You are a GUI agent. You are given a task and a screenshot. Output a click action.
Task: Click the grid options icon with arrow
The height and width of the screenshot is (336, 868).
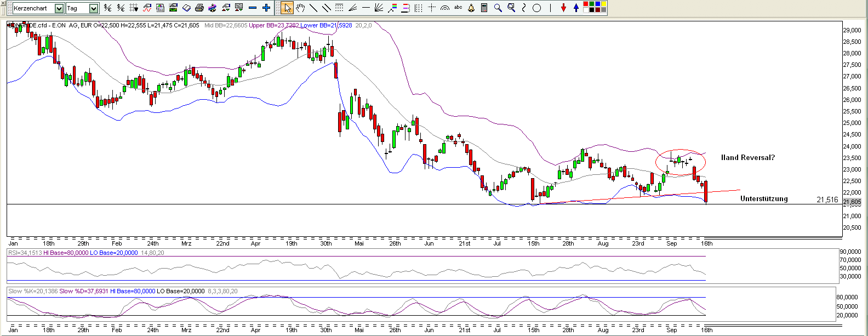pyautogui.click(x=134, y=8)
